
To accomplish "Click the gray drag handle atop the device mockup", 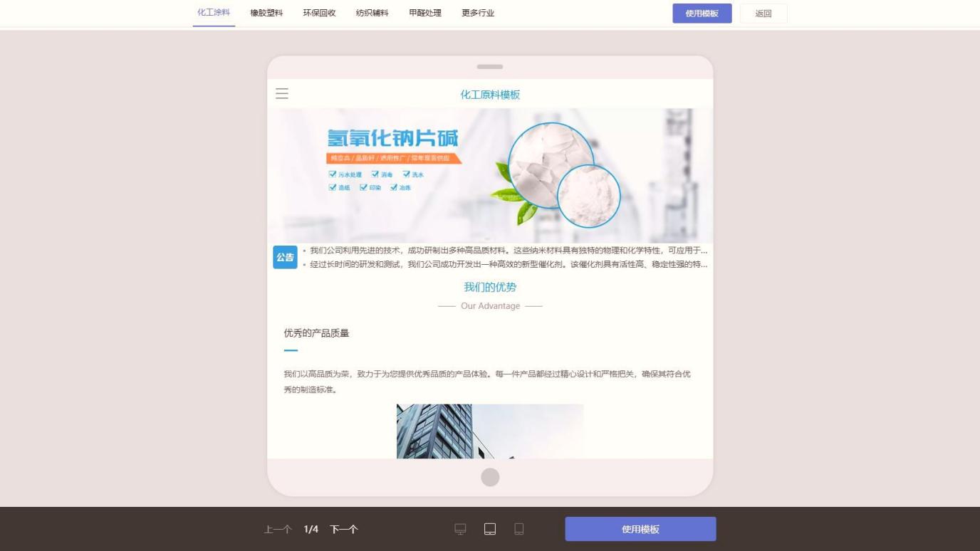I will click(489, 66).
